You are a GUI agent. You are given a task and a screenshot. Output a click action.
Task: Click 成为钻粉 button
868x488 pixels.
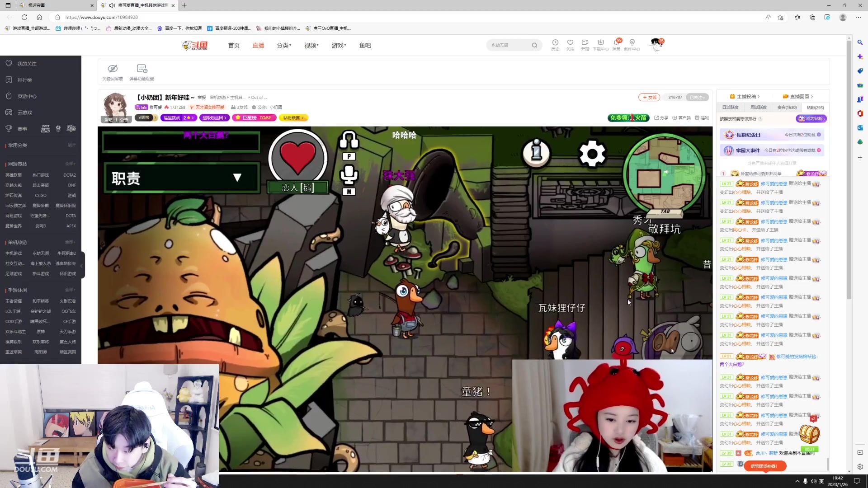(811, 119)
